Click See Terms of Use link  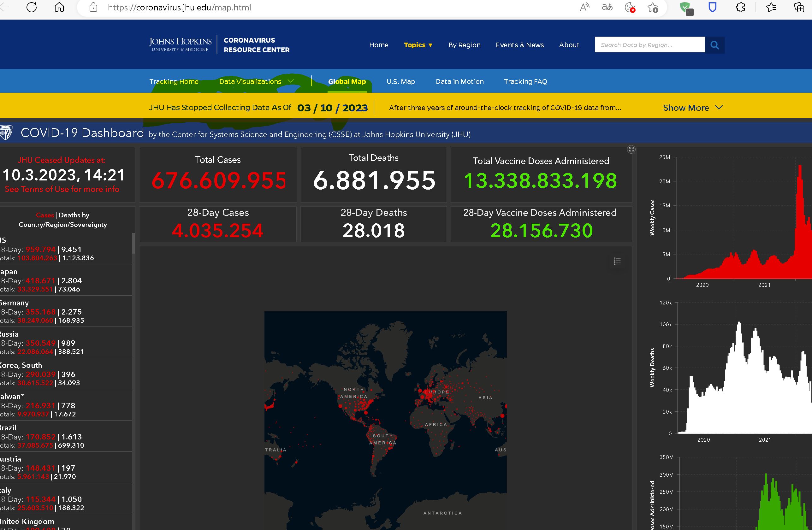[62, 189]
